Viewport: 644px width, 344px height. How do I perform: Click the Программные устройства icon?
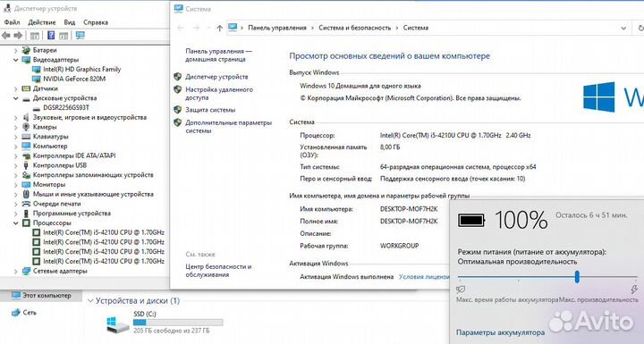coord(26,214)
